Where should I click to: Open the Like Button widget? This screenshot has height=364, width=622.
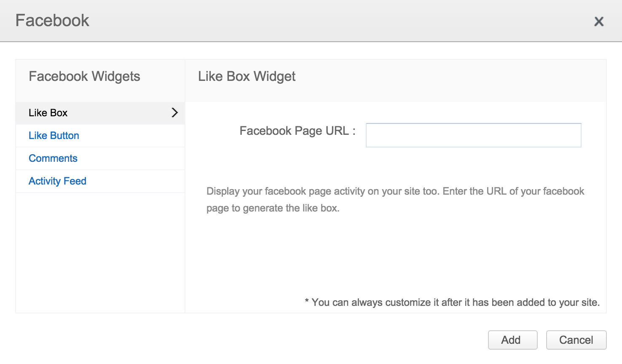tap(54, 136)
